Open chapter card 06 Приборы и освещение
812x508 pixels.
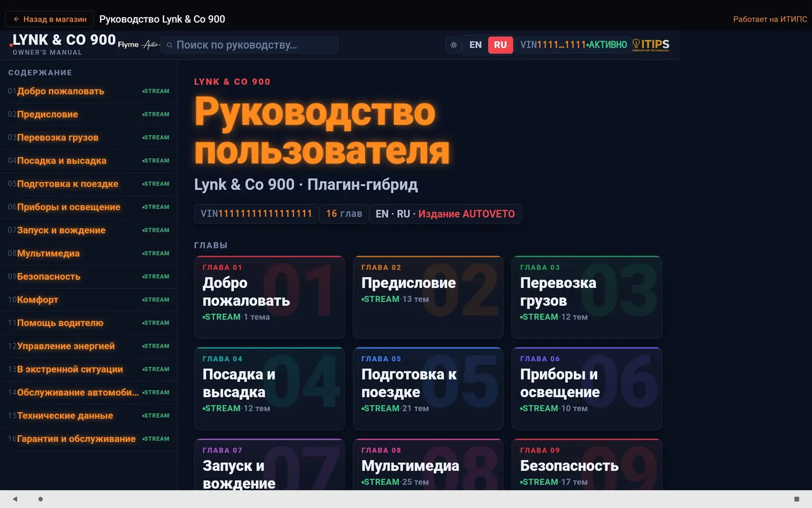tap(587, 389)
